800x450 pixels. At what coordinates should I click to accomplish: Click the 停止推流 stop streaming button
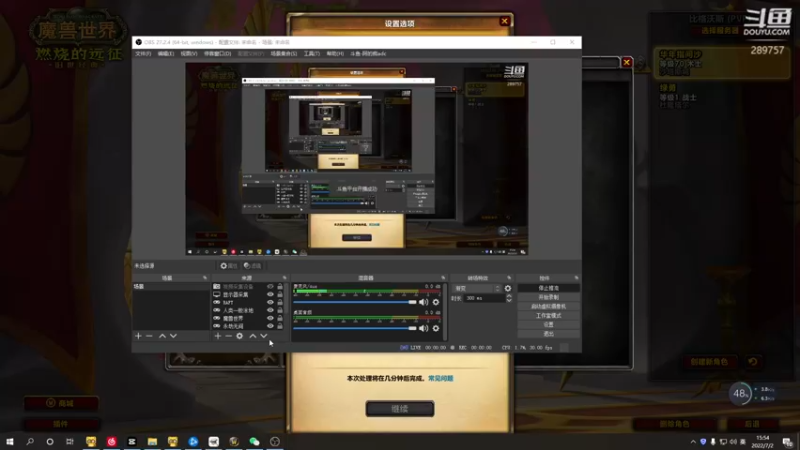coord(548,288)
